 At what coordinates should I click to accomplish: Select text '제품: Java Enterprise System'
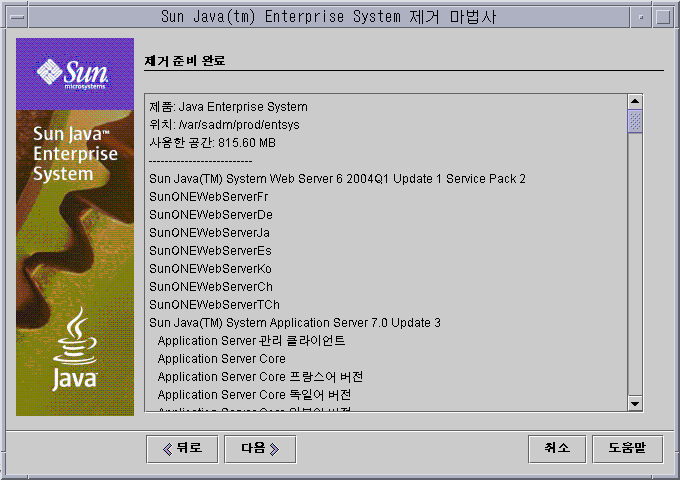pos(229,107)
